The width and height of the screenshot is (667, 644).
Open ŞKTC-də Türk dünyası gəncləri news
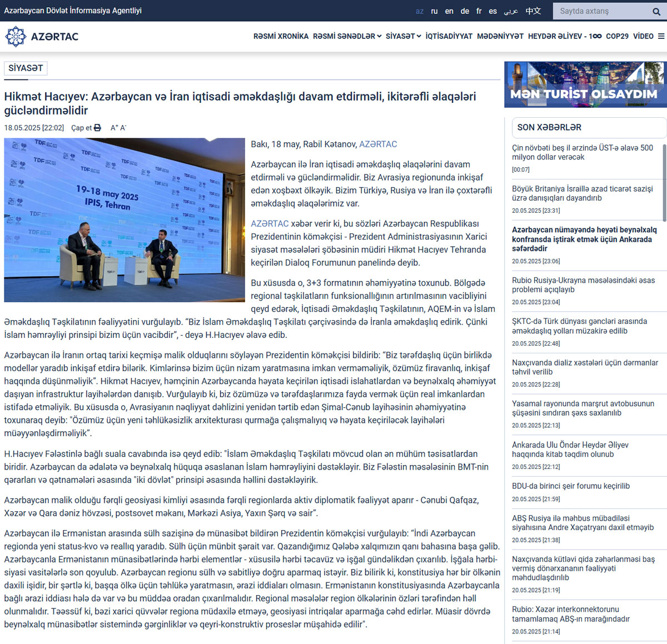point(580,326)
